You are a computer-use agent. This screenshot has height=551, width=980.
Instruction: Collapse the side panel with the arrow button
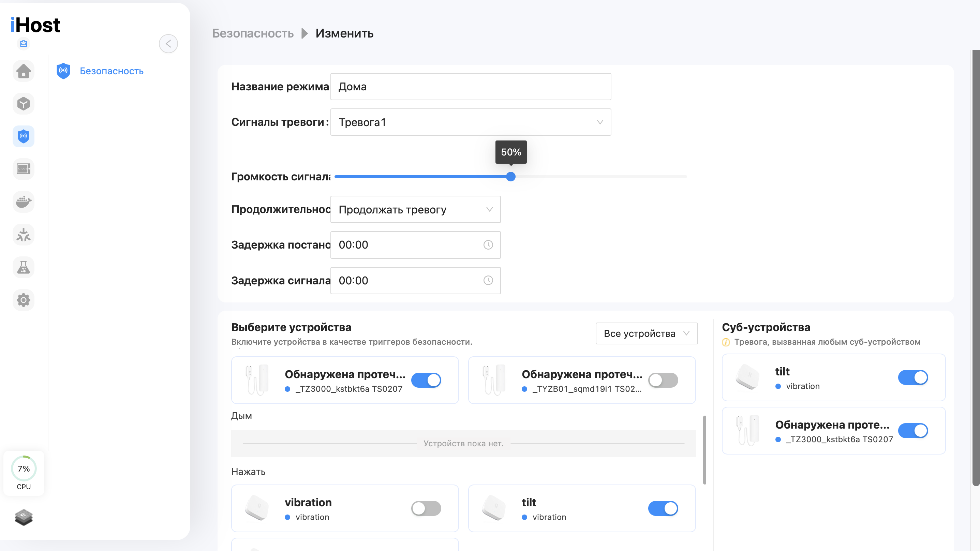168,43
